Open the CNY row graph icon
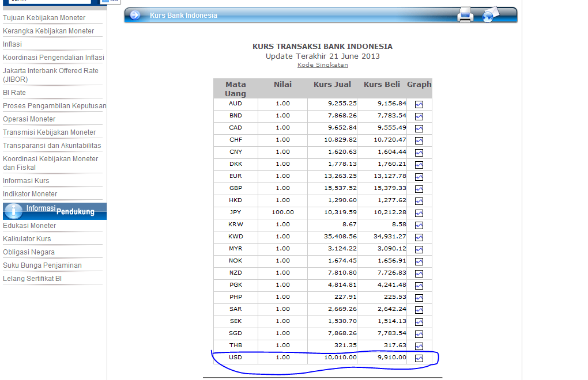The height and width of the screenshot is (380, 588). pyautogui.click(x=419, y=153)
